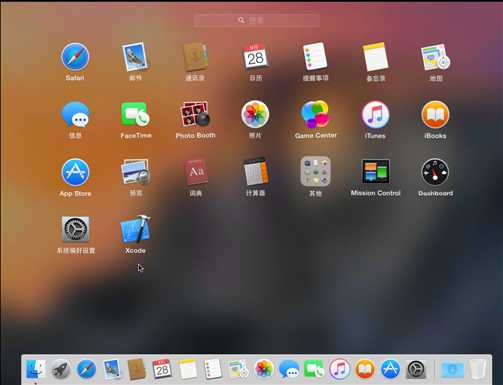The height and width of the screenshot is (385, 503).
Task: Open System Preferences from the Dock
Action: (x=416, y=369)
